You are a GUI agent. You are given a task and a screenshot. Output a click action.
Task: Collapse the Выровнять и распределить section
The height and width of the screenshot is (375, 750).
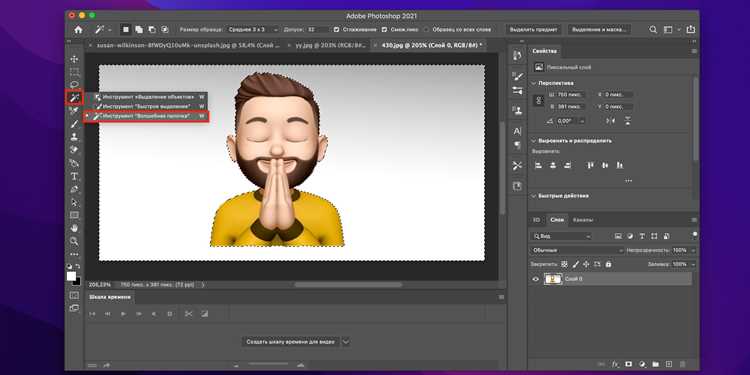[x=534, y=141]
